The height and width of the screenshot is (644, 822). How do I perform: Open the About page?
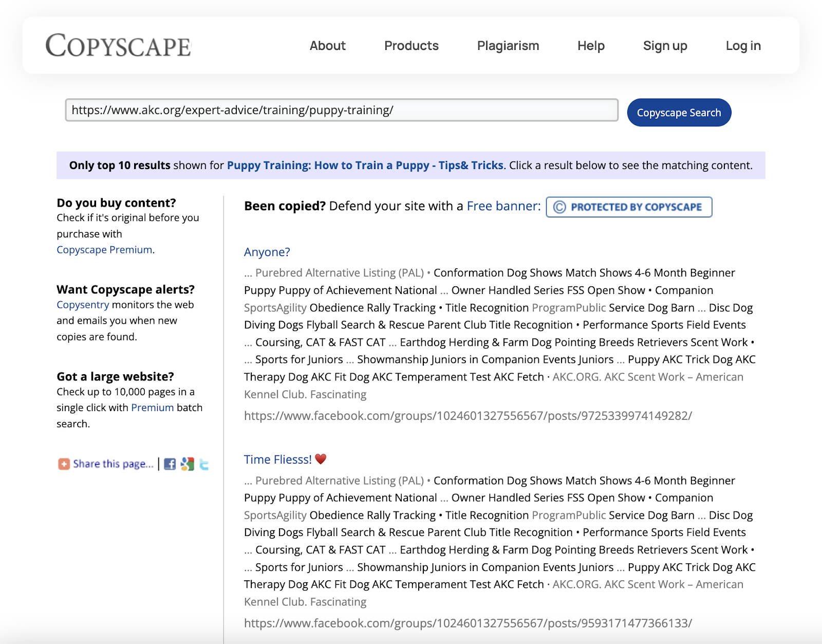[x=327, y=46]
